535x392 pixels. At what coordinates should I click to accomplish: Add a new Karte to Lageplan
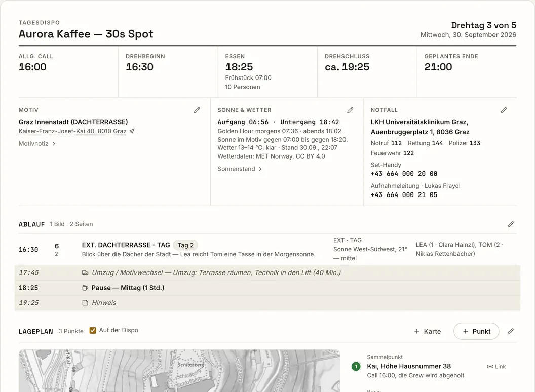pyautogui.click(x=427, y=331)
